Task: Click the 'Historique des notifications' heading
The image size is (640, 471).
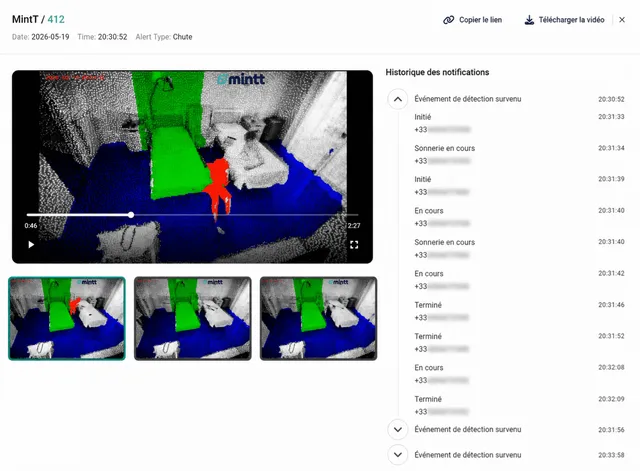Action: 437,72
